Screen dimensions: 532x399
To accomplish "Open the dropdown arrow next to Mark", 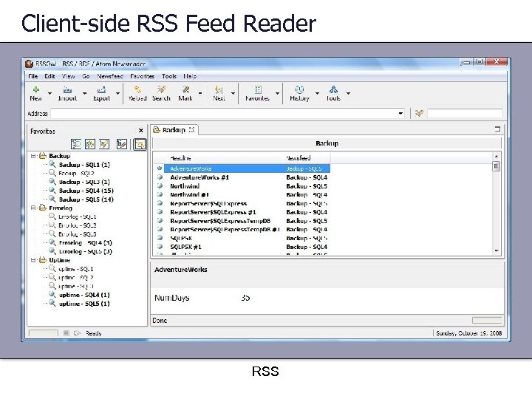I will click(200, 93).
